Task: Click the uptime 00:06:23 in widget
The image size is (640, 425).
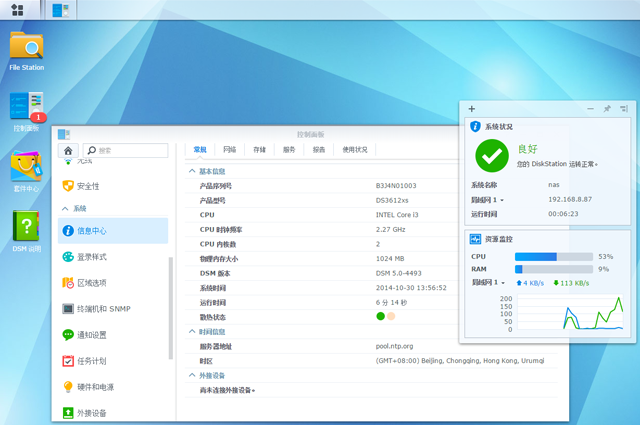Action: (563, 214)
